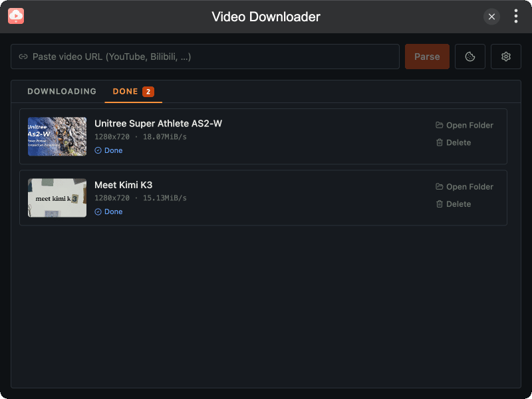The height and width of the screenshot is (399, 532).
Task: Click the title Meet Kimi K3
Action: 124,185
